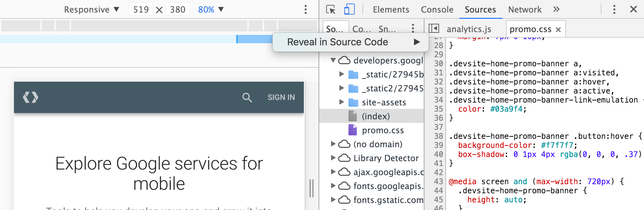Click the promo.css purple file icon

(x=353, y=130)
